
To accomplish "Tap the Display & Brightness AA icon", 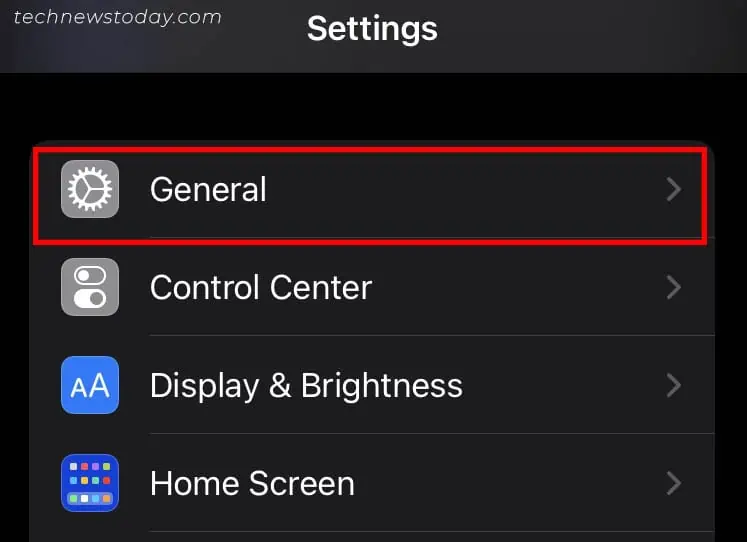I will tap(90, 385).
